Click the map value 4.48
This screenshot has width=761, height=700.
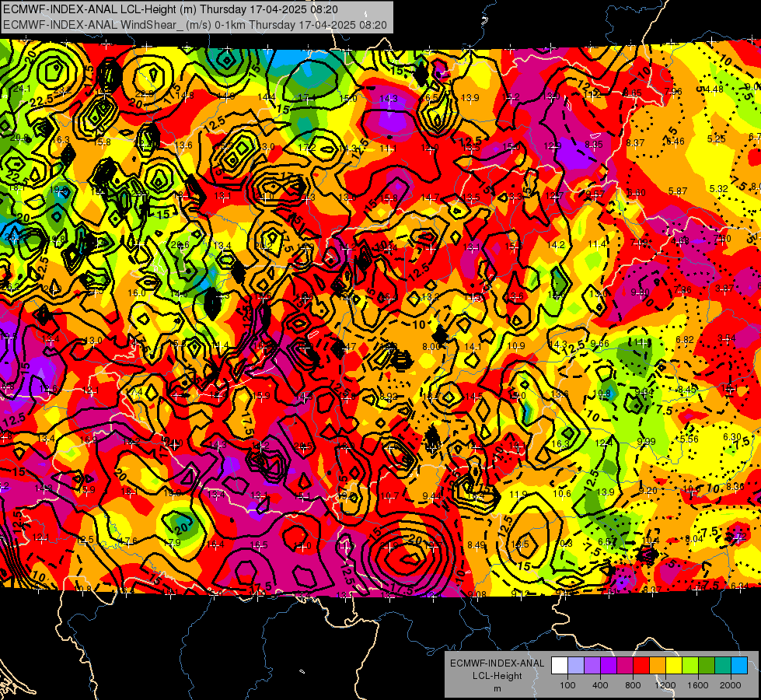point(714,89)
